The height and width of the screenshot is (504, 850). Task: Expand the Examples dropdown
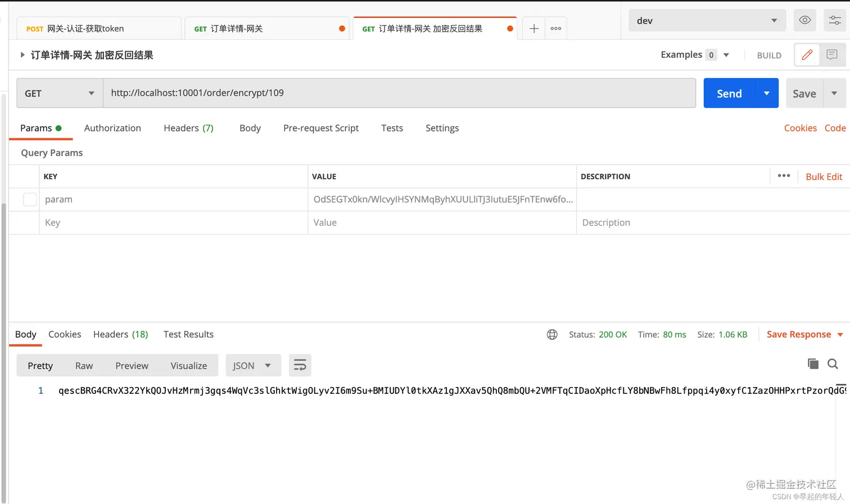click(x=726, y=55)
